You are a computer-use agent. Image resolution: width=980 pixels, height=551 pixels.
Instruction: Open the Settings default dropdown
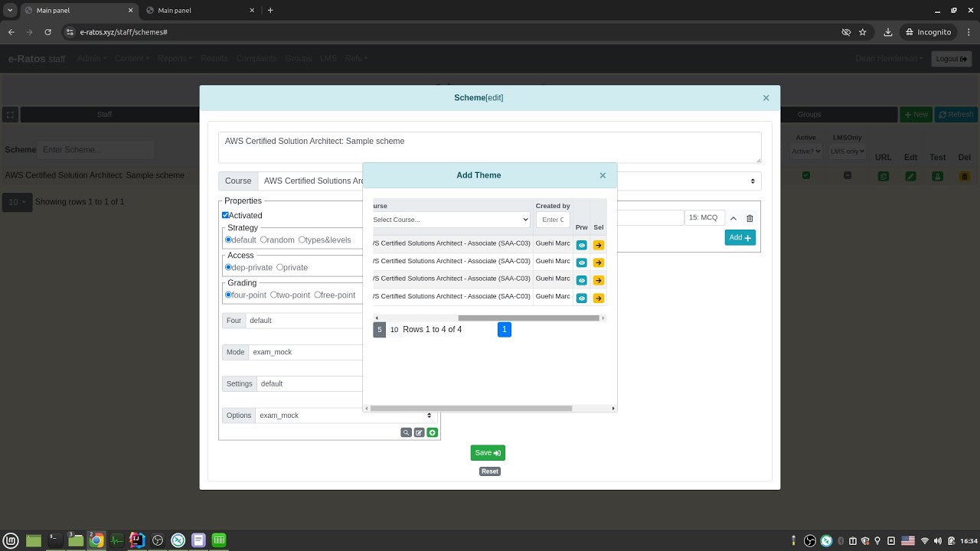310,383
